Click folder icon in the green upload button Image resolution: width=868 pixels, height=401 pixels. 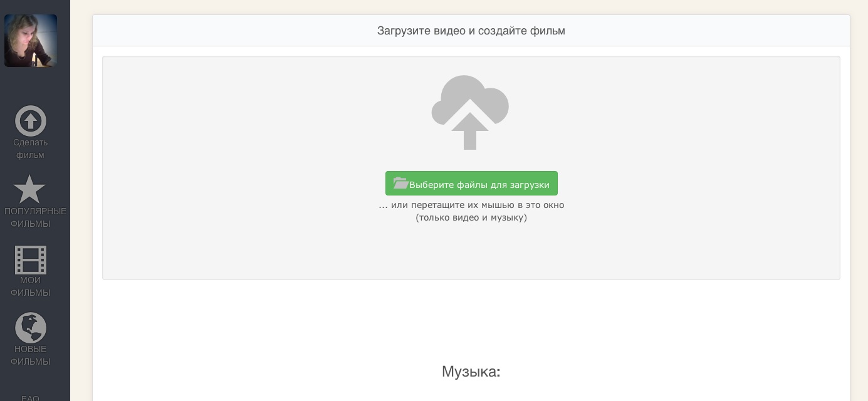click(401, 184)
